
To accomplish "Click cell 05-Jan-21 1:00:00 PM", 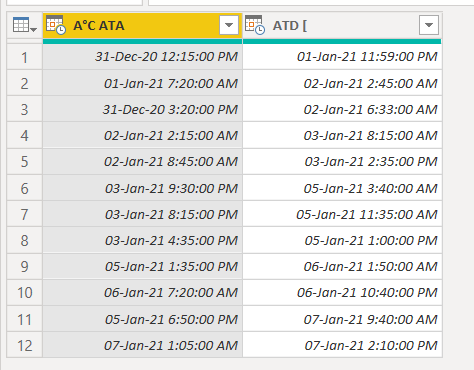I will 342,240.
